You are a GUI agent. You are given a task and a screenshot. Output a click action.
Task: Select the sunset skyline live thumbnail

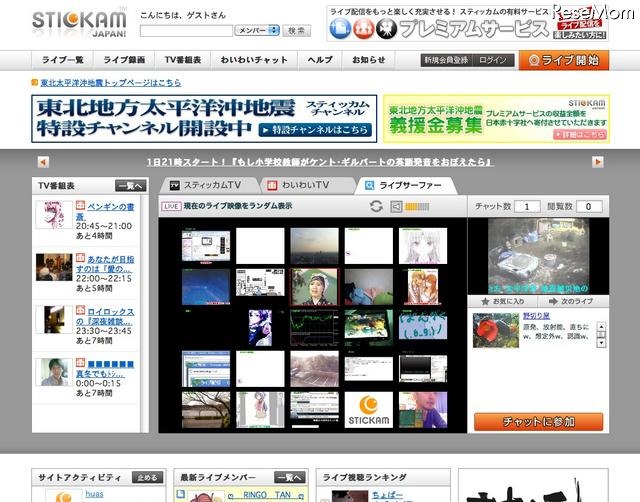click(x=314, y=246)
